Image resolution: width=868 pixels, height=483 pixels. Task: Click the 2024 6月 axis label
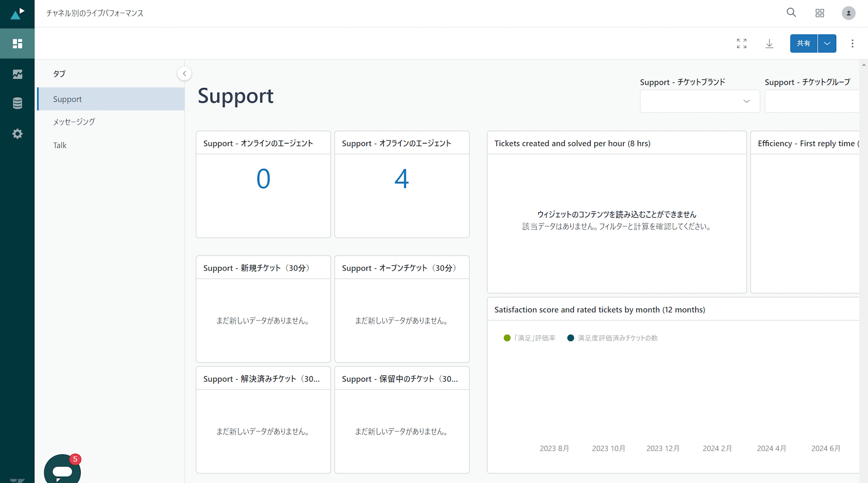tap(826, 448)
